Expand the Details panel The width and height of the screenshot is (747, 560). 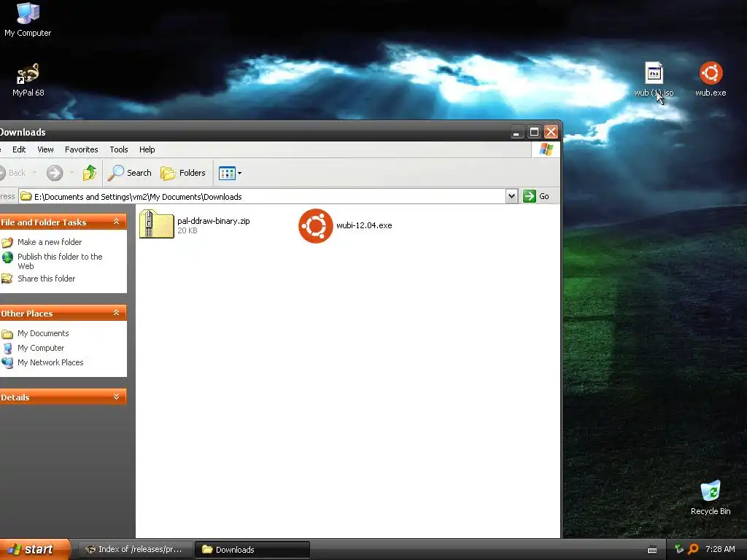point(116,397)
